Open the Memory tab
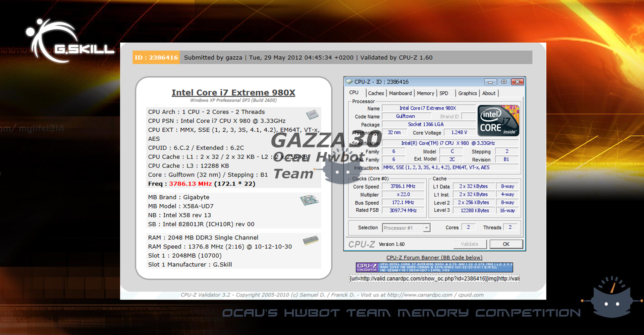This screenshot has height=335, width=644. pos(425,93)
